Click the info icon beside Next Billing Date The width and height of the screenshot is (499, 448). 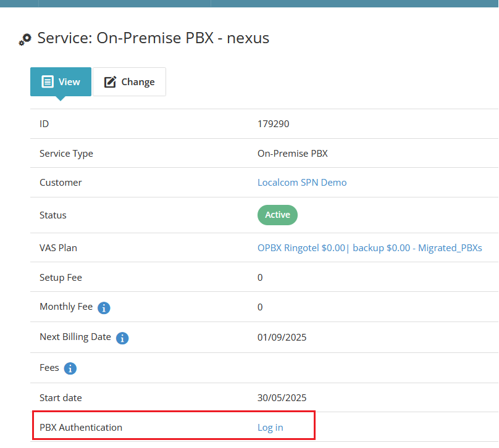coord(122,338)
